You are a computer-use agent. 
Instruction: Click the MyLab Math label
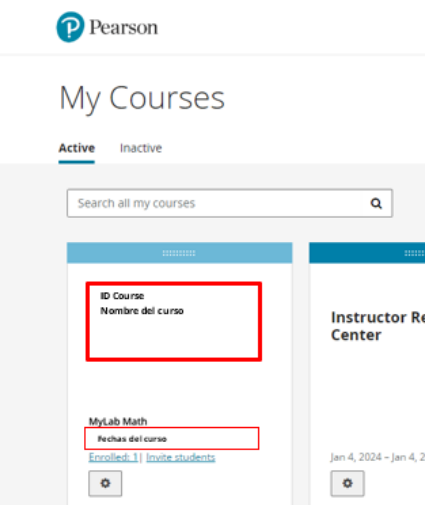118,421
